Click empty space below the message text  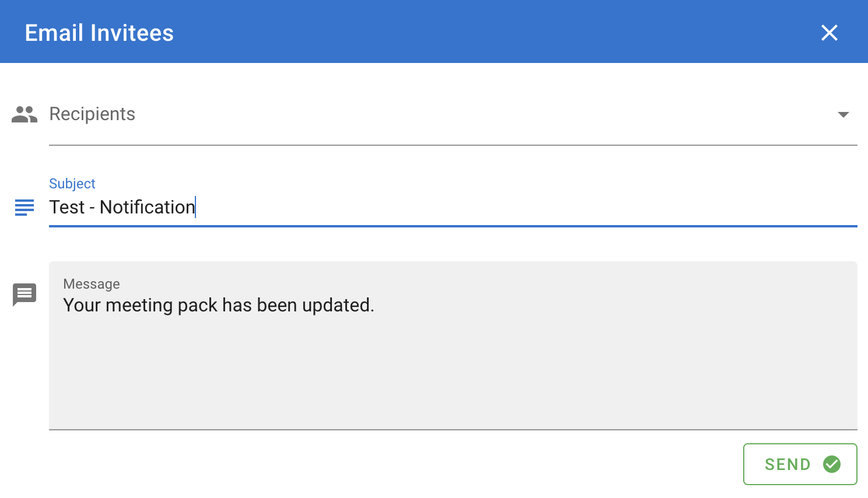pyautogui.click(x=453, y=373)
